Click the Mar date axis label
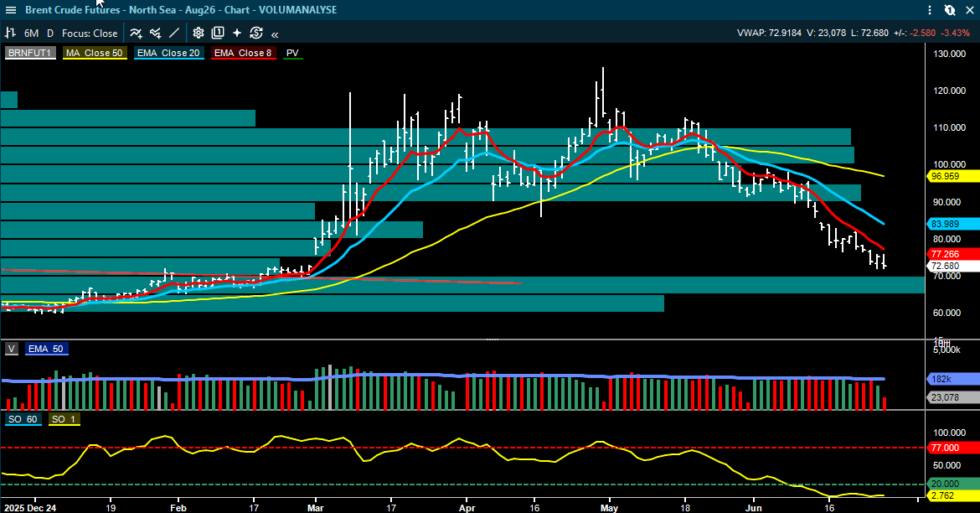Viewport: 980px width, 513px height. tap(316, 508)
